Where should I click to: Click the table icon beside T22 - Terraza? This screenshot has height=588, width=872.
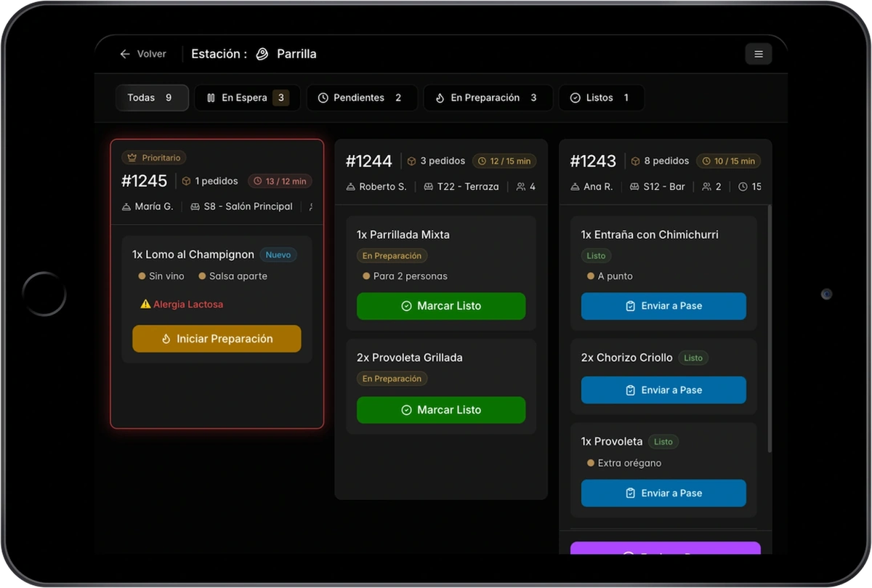click(428, 187)
